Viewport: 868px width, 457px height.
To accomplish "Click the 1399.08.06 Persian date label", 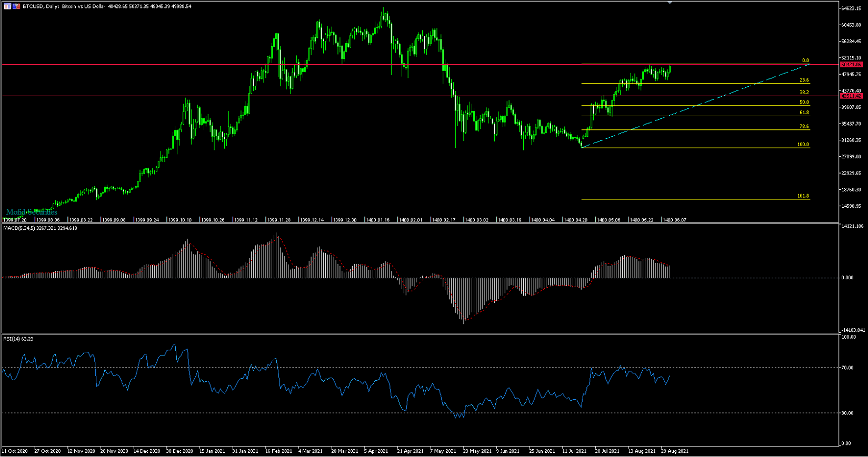I will click(x=47, y=220).
